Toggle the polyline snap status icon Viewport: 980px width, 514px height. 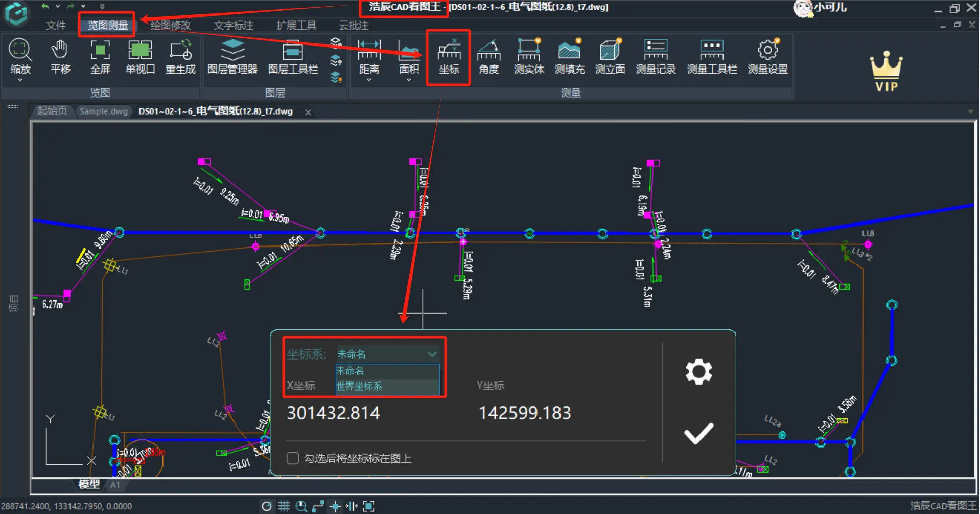(318, 506)
